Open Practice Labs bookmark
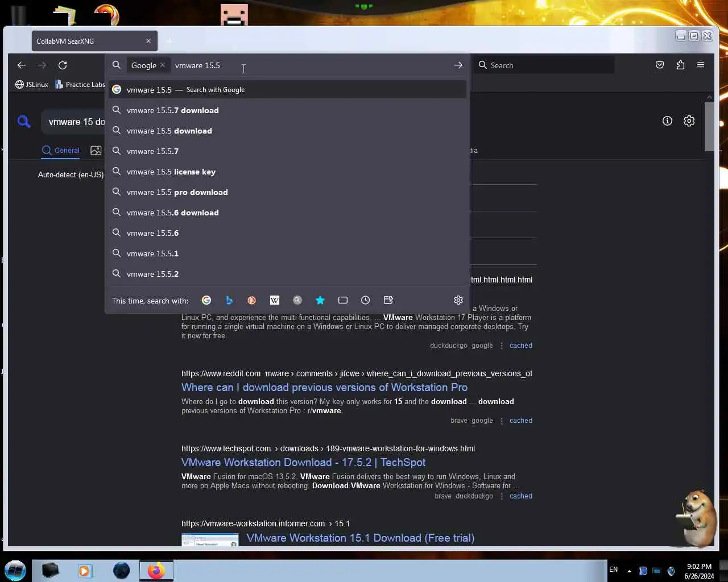 coord(80,84)
